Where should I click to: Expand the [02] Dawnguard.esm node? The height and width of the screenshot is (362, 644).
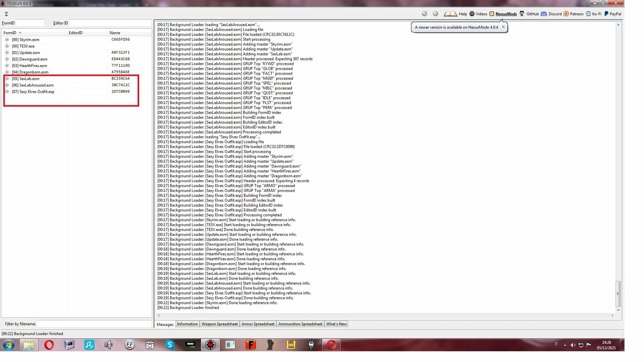tap(7, 59)
